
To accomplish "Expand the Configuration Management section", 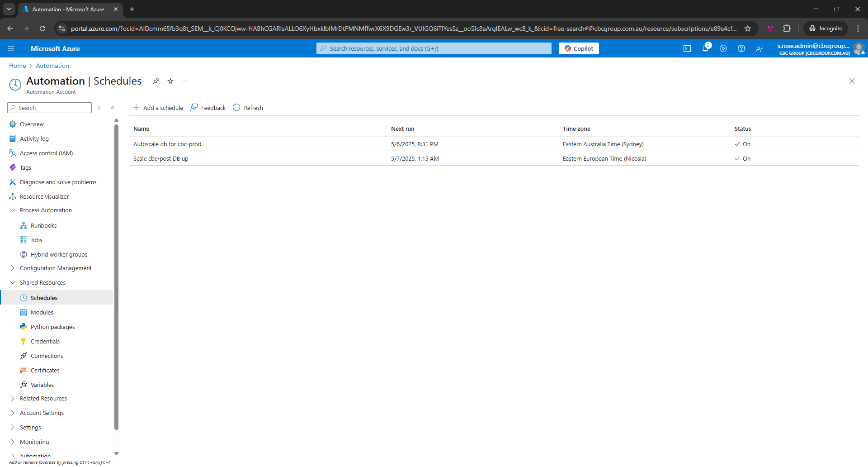I will click(13, 268).
